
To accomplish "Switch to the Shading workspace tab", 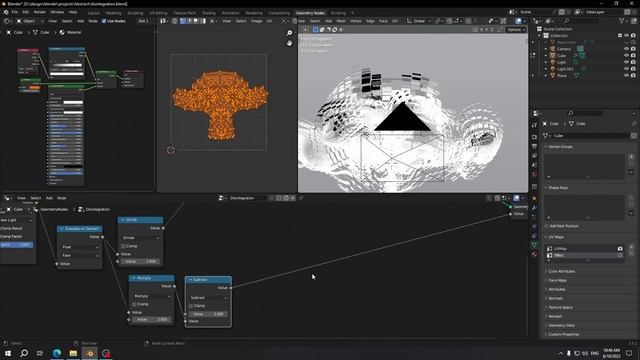I will point(209,13).
